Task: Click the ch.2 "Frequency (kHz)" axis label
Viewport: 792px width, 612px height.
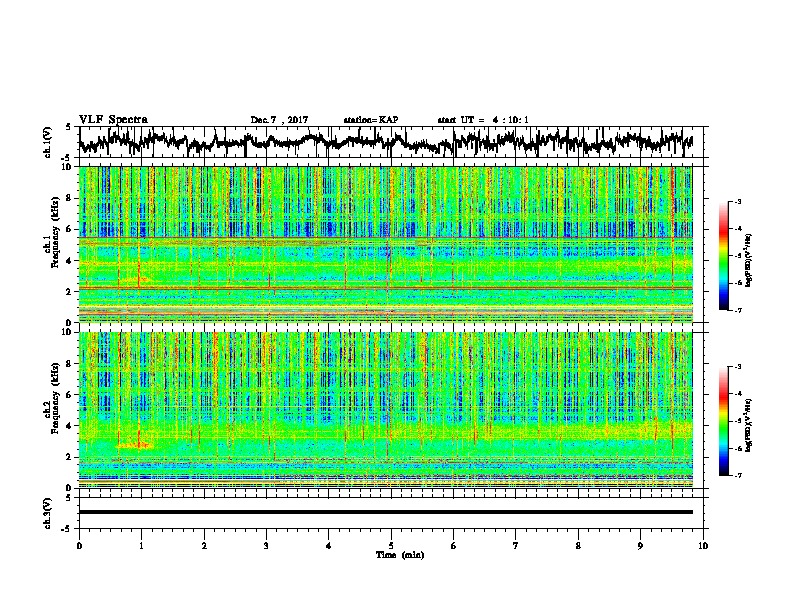Action: click(55, 398)
